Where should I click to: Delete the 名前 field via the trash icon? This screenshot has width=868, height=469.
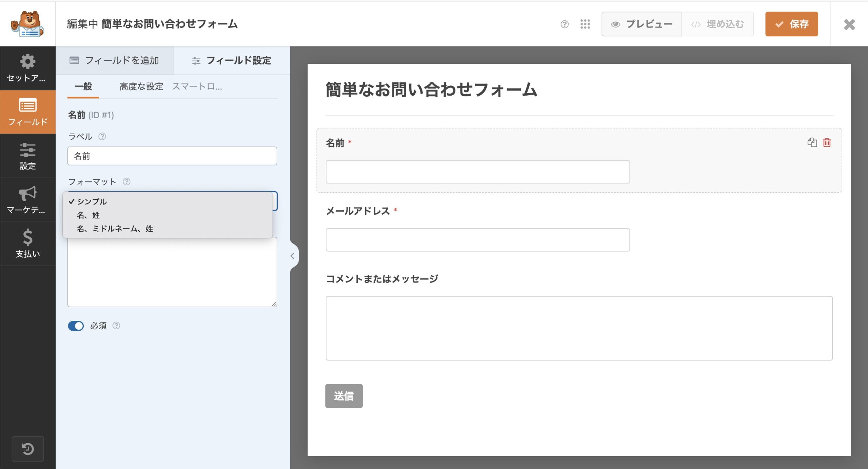pyautogui.click(x=827, y=142)
